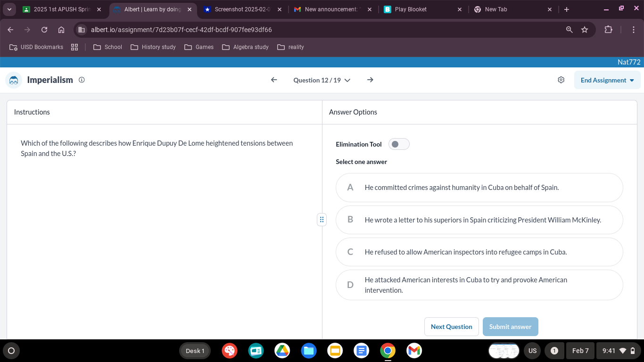
Task: Open a new browser tab
Action: (567, 9)
